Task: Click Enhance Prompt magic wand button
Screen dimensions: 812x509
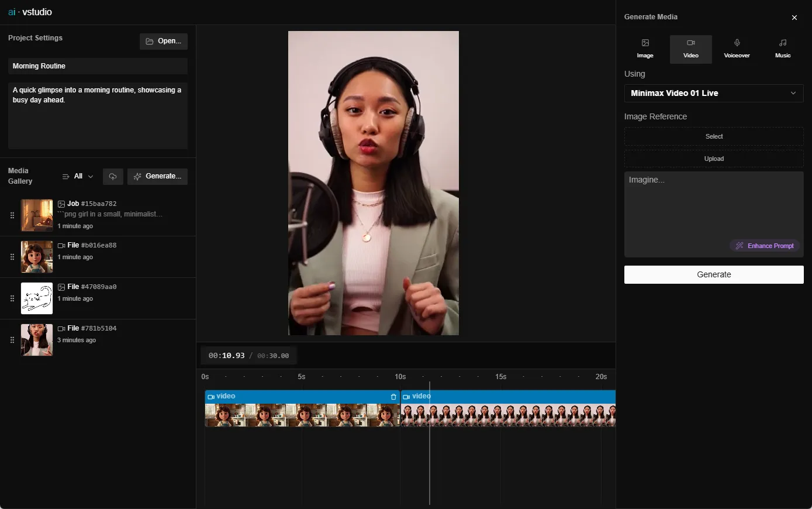Action: (x=765, y=246)
